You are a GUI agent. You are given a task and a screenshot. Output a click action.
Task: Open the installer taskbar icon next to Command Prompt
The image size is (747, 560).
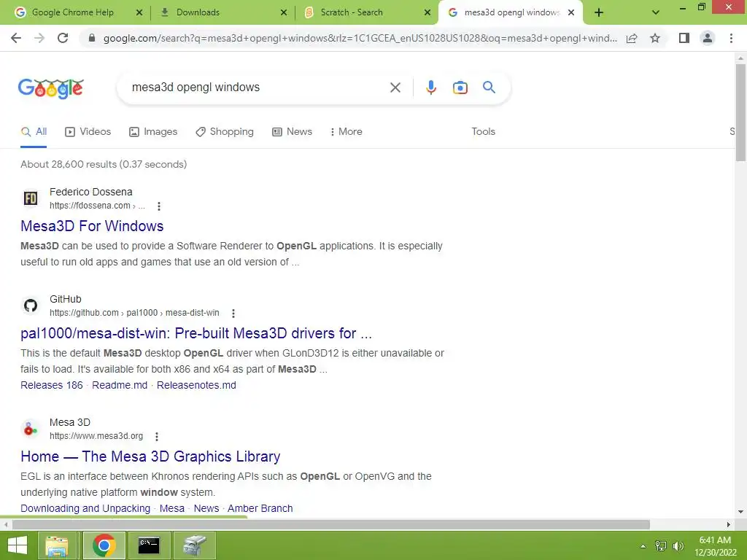194,545
